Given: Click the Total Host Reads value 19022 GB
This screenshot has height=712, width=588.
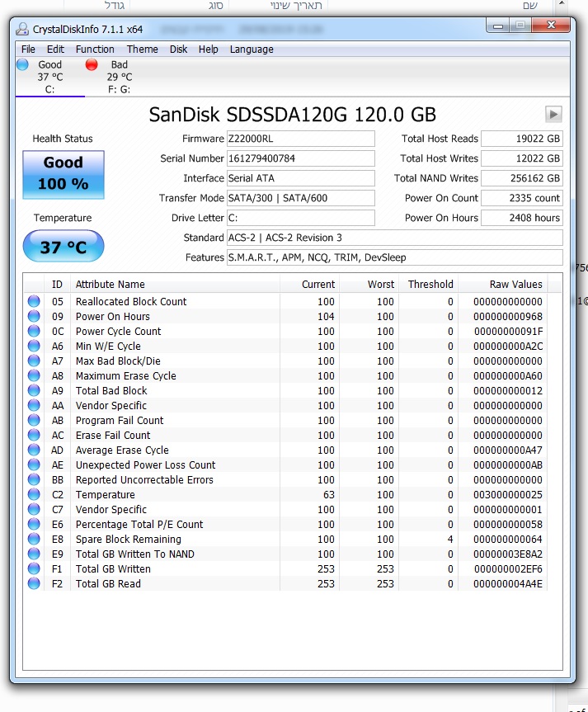Looking at the screenshot, I should click(x=522, y=139).
